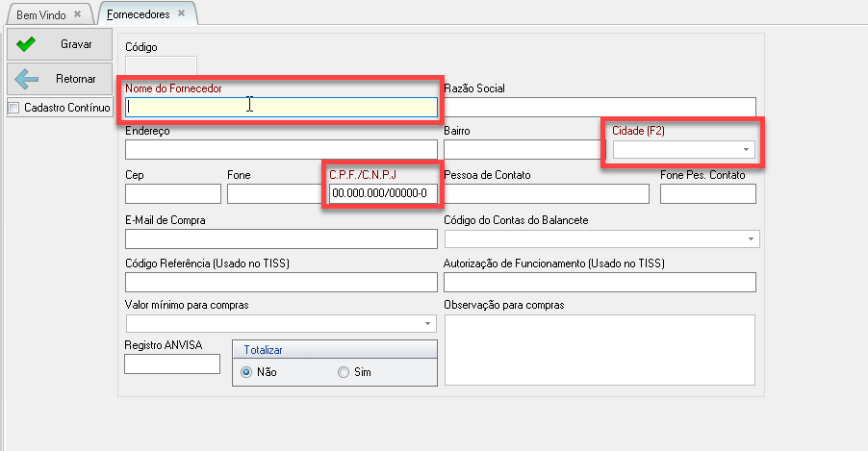Expand the Código do Contas do Balancete dropdown
This screenshot has width=868, height=451.
coord(750,238)
